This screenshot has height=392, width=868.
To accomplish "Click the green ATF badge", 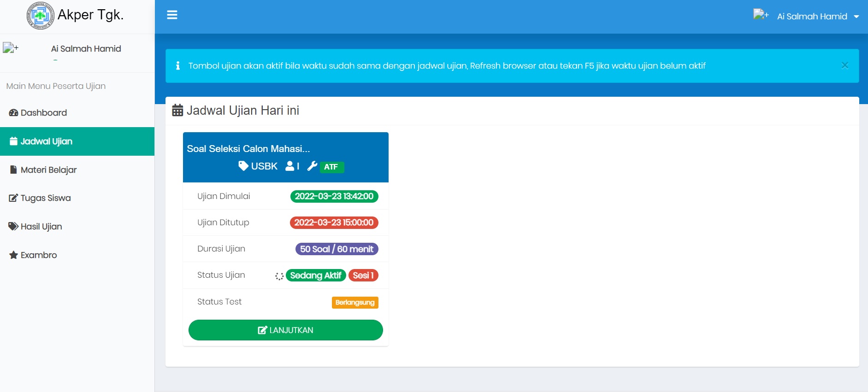I will point(331,167).
